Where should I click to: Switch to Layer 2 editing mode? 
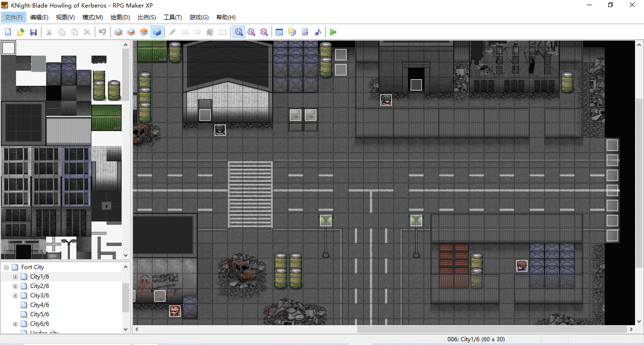click(x=131, y=32)
